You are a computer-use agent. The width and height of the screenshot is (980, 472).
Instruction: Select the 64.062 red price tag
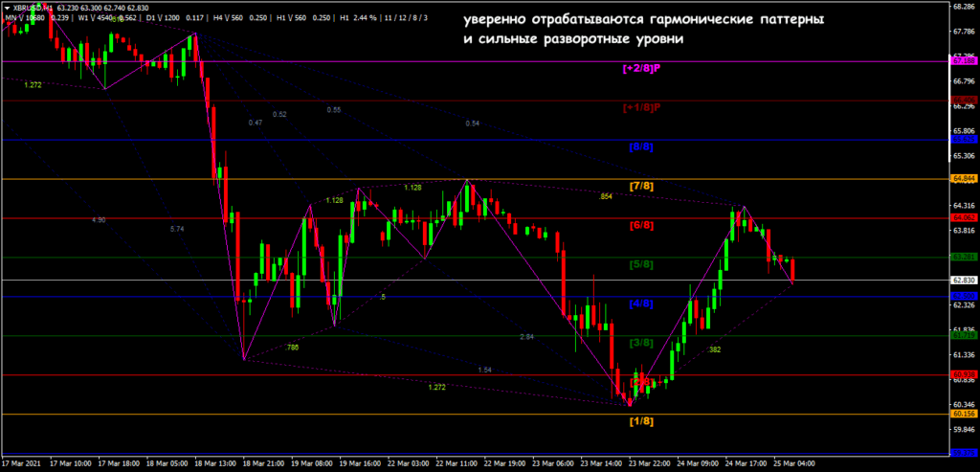coord(963,218)
